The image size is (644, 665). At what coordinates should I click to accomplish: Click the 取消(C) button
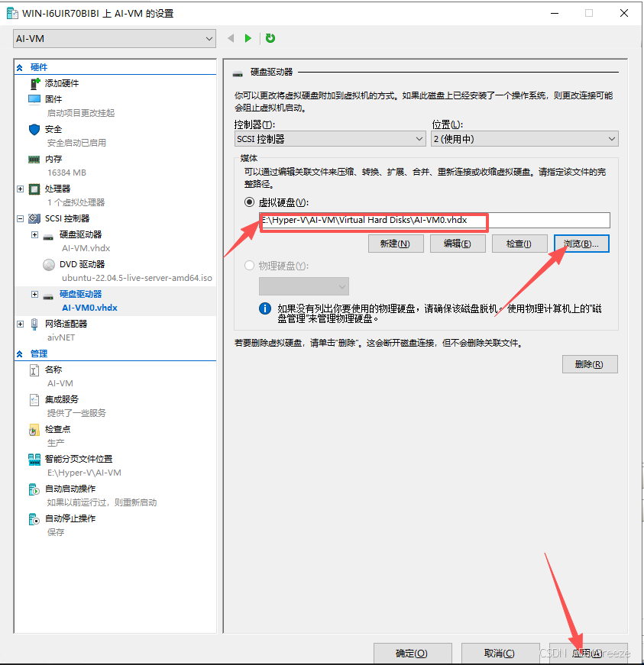500,653
